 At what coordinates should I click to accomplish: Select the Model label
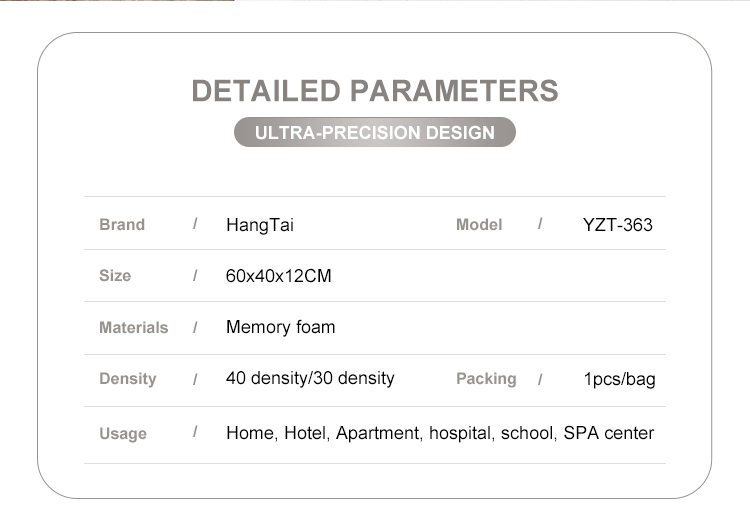(x=479, y=224)
